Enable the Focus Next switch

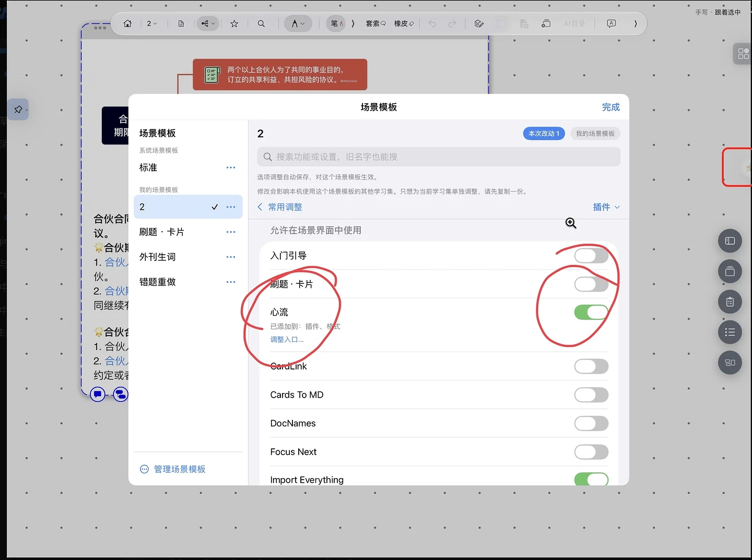tap(591, 452)
